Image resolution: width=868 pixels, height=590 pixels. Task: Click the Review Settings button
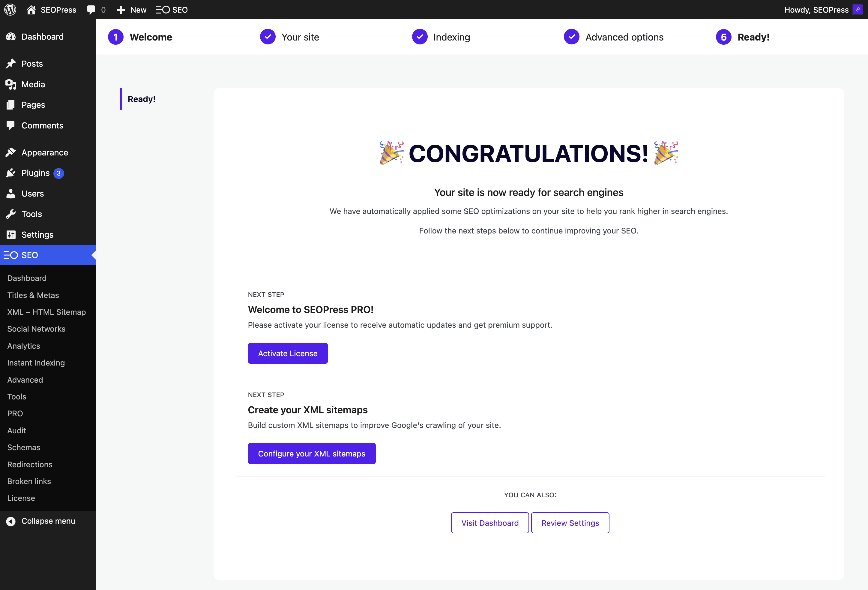pyautogui.click(x=570, y=523)
